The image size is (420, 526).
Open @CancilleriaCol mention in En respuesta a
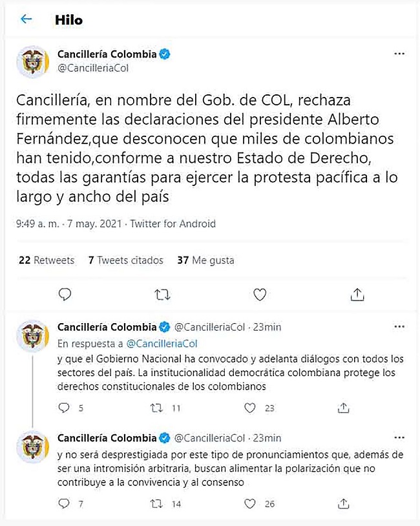[162, 344]
